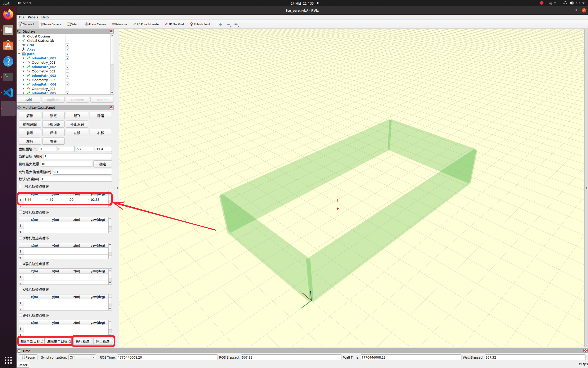Image resolution: width=588 pixels, height=368 pixels.
Task: Enable the Odometry_002 display
Action: point(68,71)
